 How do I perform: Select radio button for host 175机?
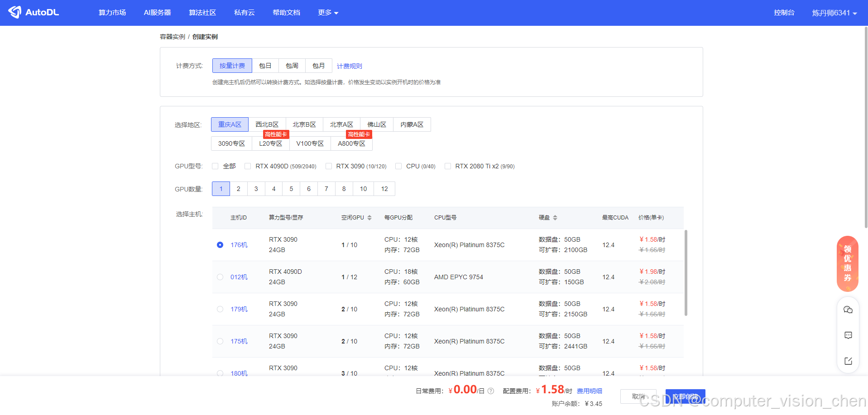[x=220, y=341]
